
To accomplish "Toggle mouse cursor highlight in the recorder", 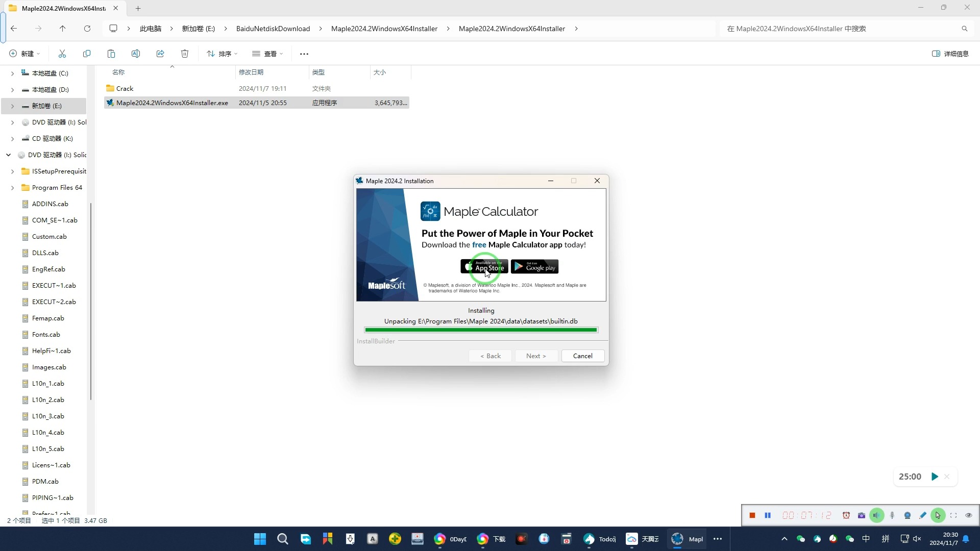I will tap(938, 515).
